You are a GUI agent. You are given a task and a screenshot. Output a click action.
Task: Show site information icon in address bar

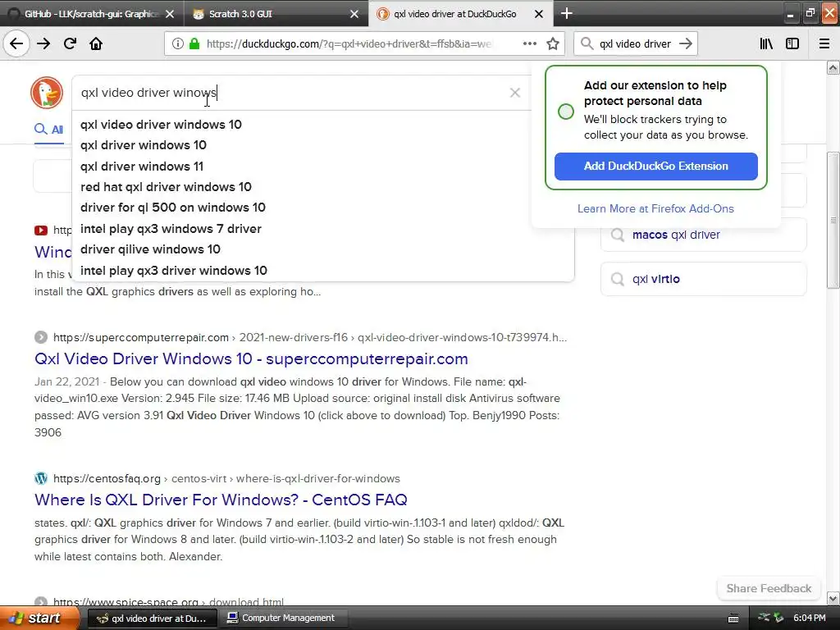point(178,44)
